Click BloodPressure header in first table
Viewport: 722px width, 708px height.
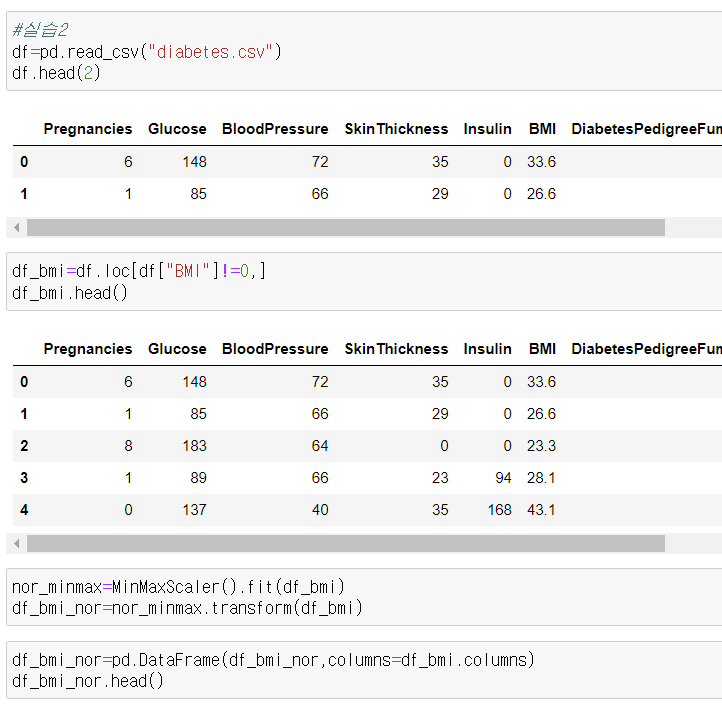tap(275, 129)
